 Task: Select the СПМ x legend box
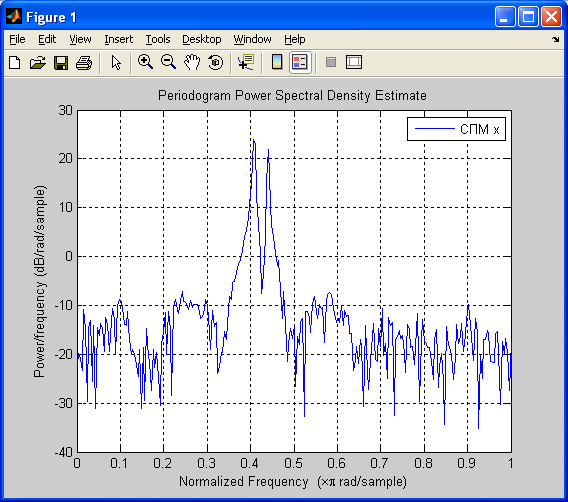point(456,129)
